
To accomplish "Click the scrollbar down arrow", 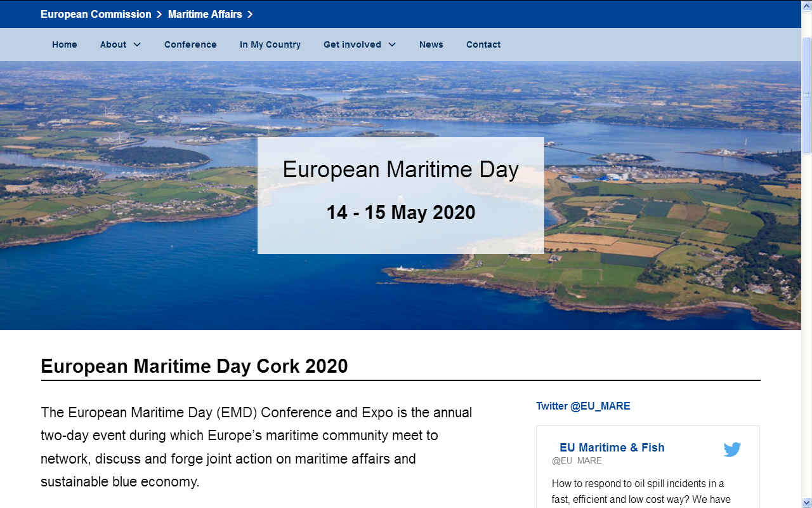I will coord(806,502).
